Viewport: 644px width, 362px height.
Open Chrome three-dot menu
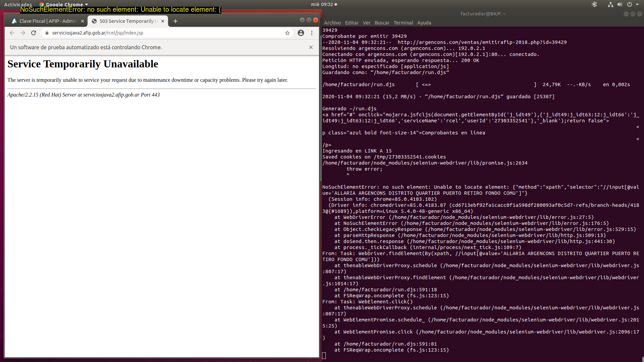[312, 33]
